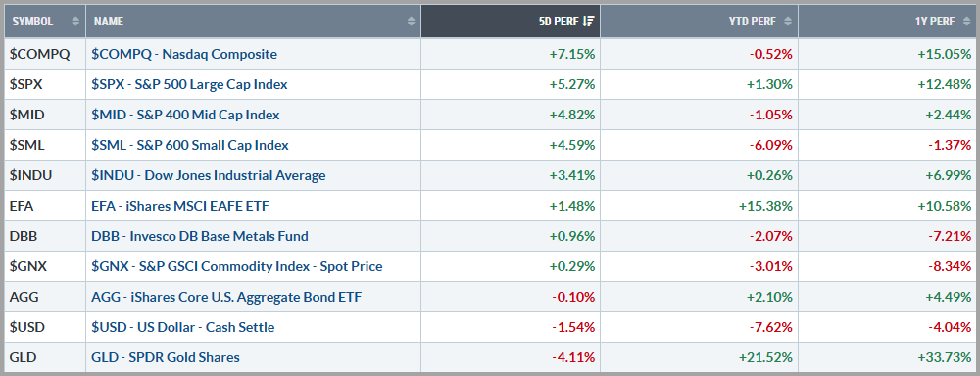Click YTD PERF sort arrows icon
The height and width of the screenshot is (376, 980).
click(788, 22)
